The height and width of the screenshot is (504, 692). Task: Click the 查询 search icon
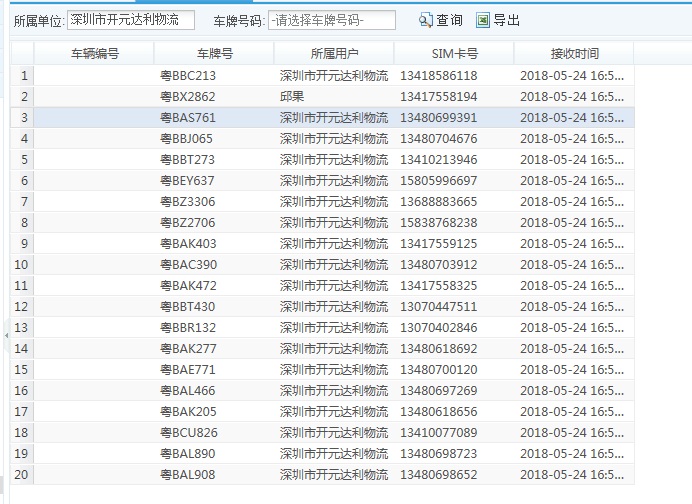pyautogui.click(x=425, y=20)
